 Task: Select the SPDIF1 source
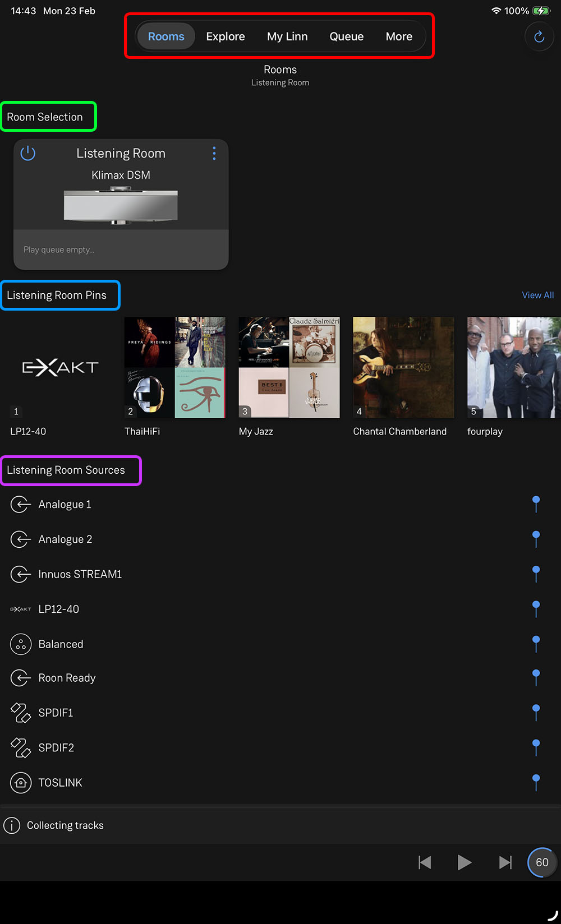point(56,713)
